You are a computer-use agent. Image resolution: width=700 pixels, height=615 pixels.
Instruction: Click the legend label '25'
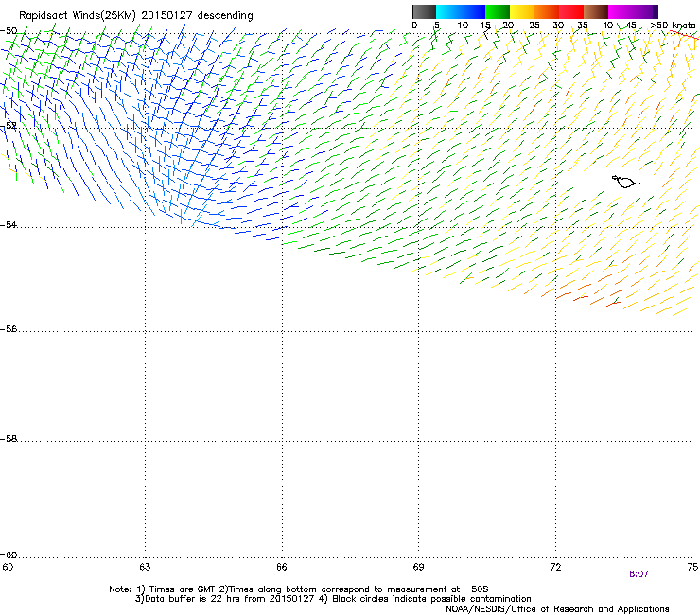[x=534, y=26]
